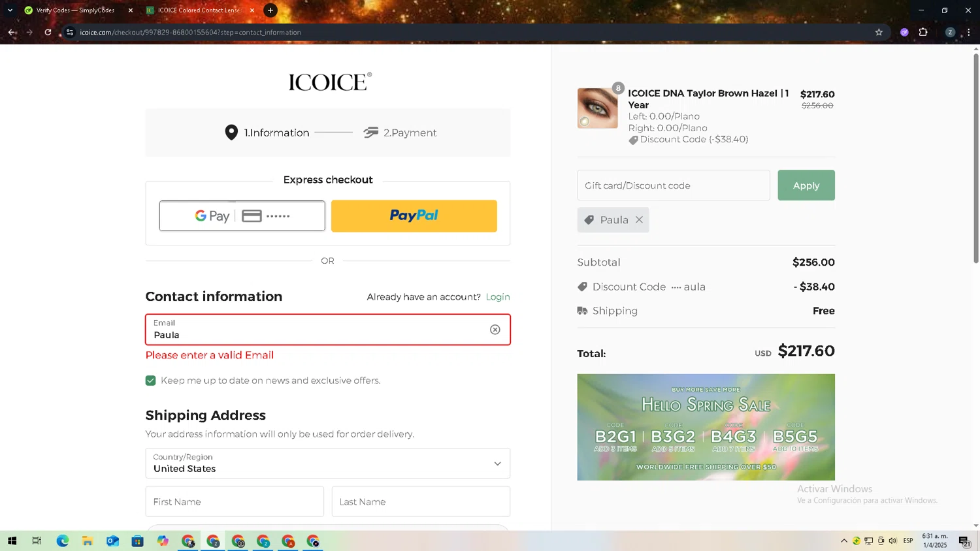Open Microsoft Store from the taskbar
The height and width of the screenshot is (551, 980).
click(x=137, y=541)
